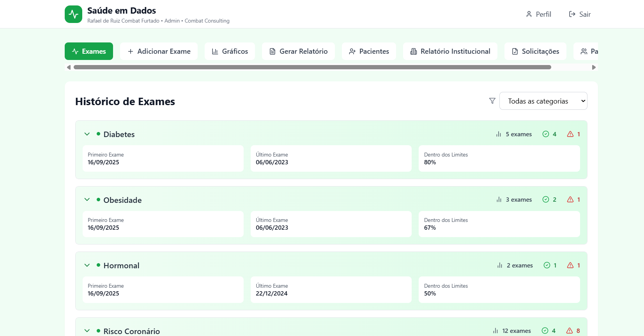
Task: Open the Adicionar Exame tab
Action: click(x=159, y=51)
